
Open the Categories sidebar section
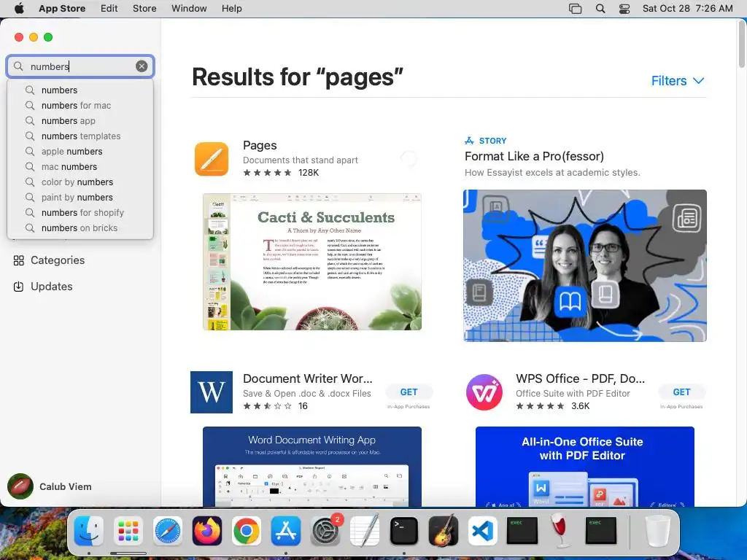(x=49, y=260)
